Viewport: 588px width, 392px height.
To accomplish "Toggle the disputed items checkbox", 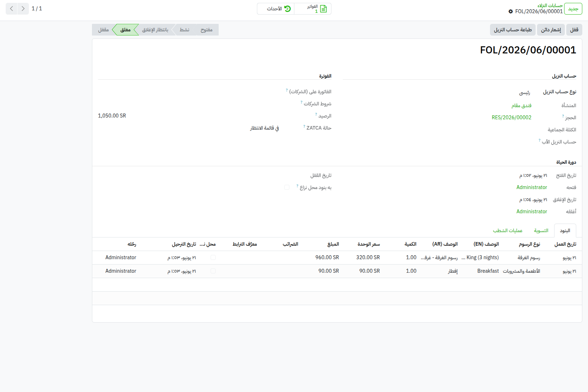I will [287, 187].
